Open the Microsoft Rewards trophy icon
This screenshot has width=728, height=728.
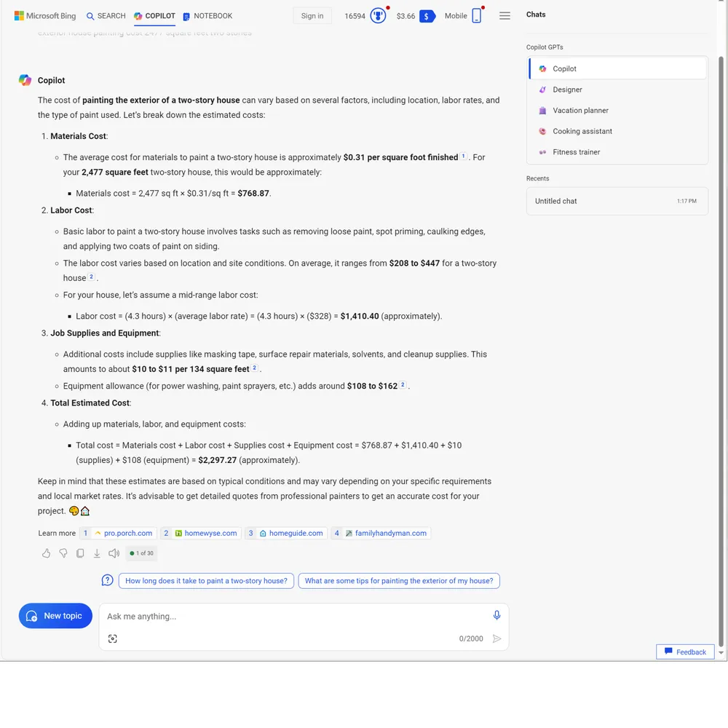tap(378, 15)
